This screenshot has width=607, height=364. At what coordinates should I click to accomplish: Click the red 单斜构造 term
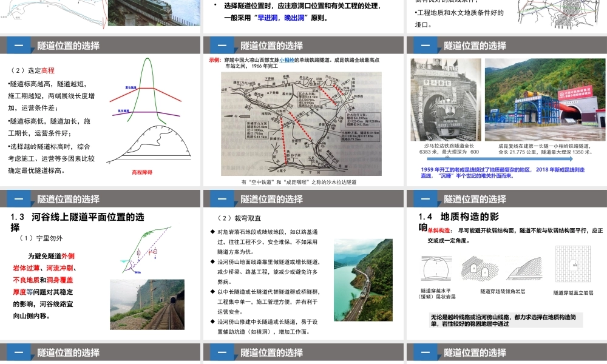439,230
